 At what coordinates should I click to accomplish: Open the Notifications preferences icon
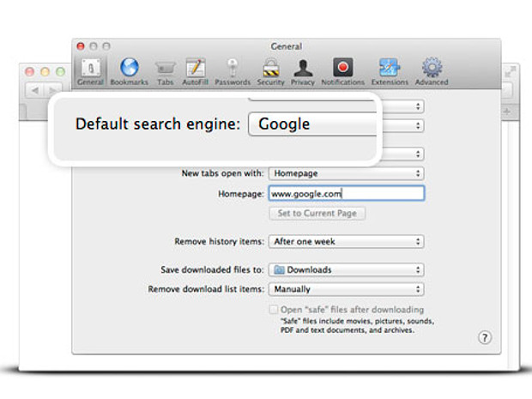(x=342, y=72)
